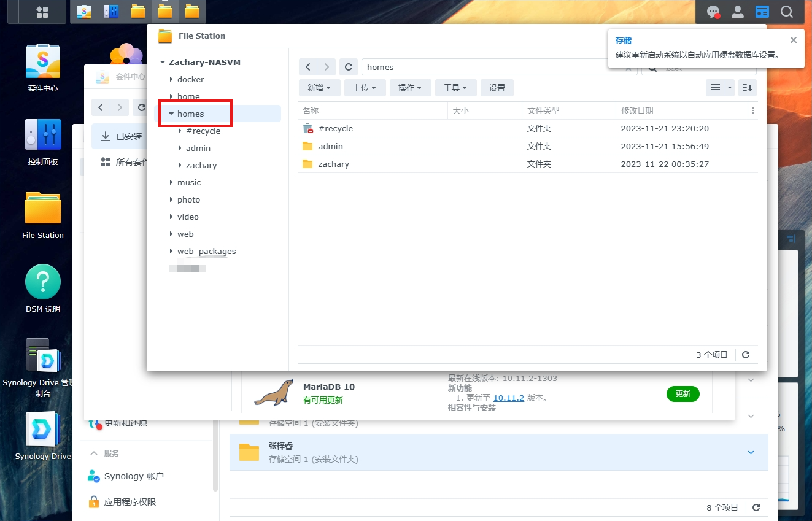Select the #recycle subfolder in the tree
The height and width of the screenshot is (521, 812).
click(203, 131)
